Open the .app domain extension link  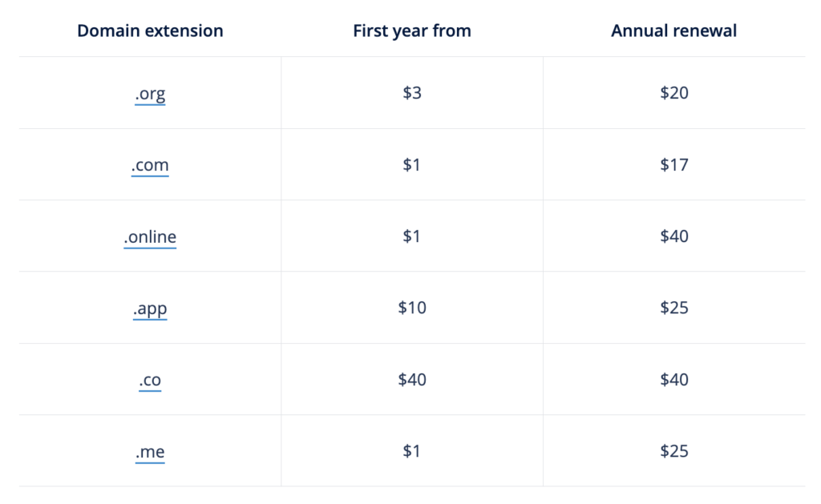tap(150, 308)
